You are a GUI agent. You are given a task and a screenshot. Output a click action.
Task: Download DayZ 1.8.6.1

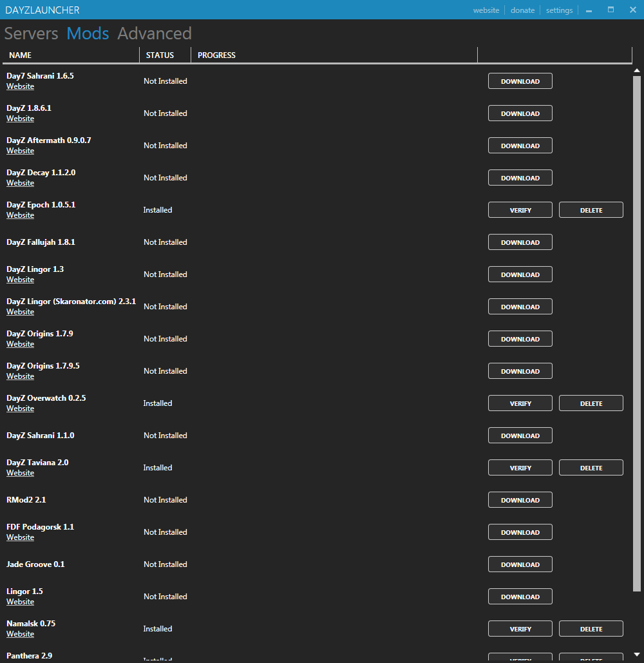point(520,113)
